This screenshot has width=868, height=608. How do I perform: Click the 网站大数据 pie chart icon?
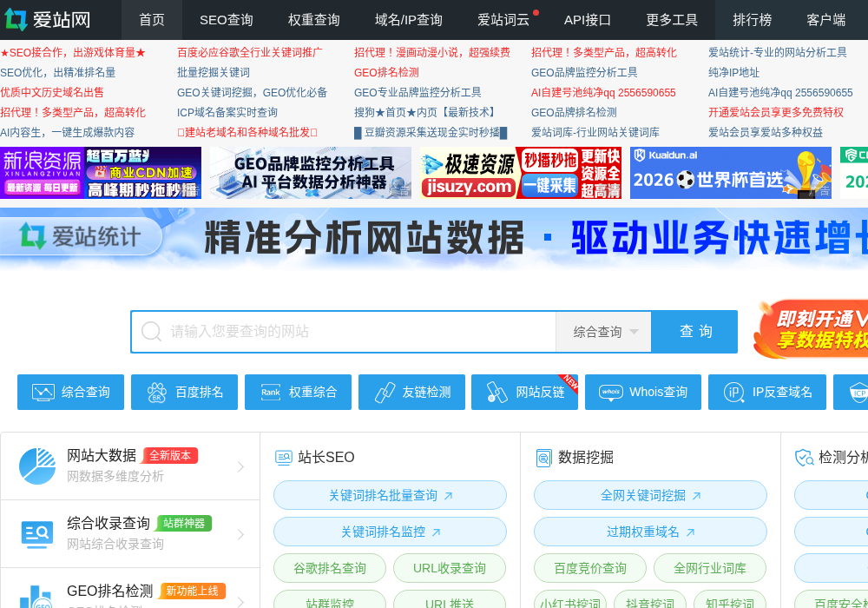click(37, 466)
